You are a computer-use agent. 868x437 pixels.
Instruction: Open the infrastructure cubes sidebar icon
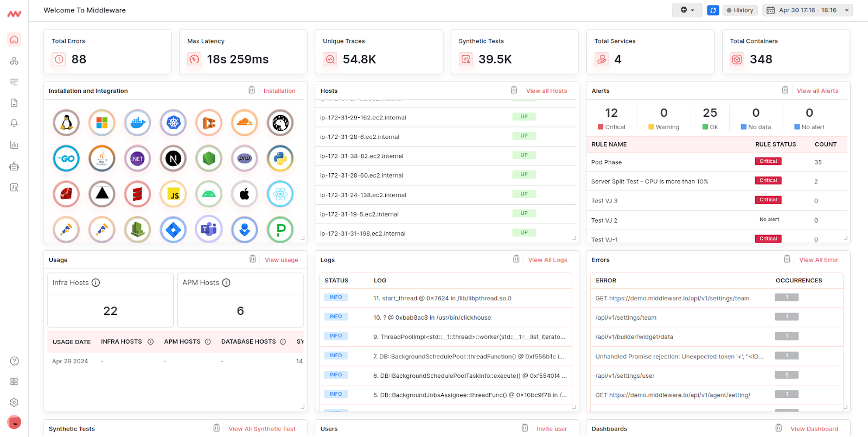pyautogui.click(x=14, y=61)
